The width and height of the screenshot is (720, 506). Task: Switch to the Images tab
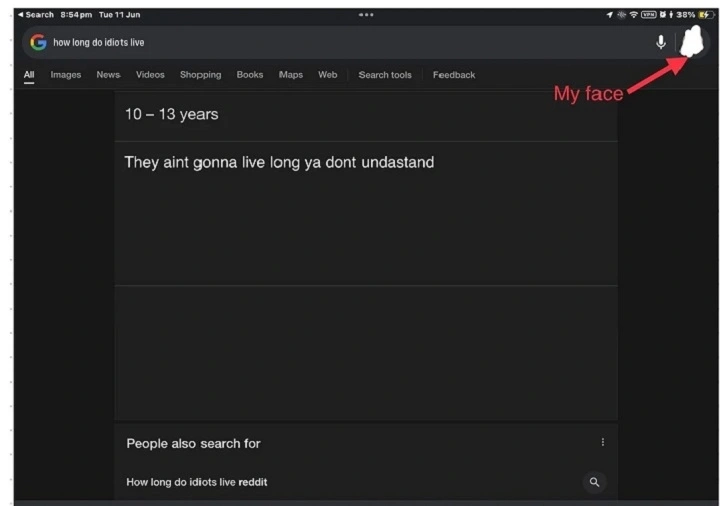click(x=66, y=75)
